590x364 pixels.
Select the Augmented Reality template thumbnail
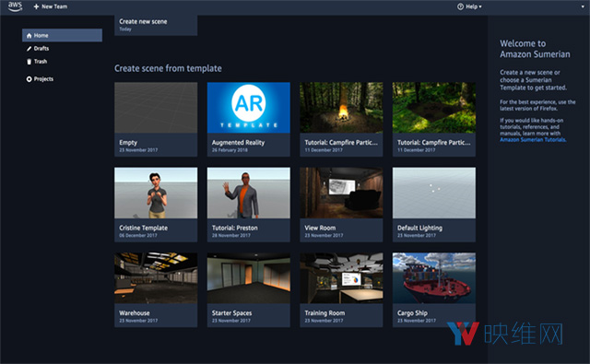tap(248, 108)
